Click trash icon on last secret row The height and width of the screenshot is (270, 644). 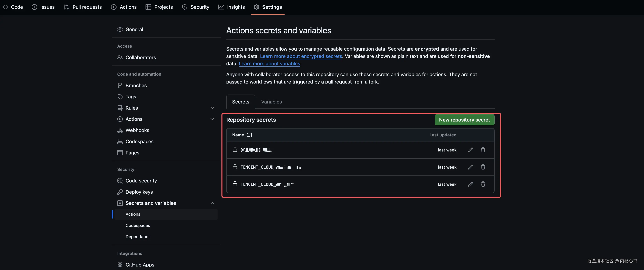click(x=483, y=184)
